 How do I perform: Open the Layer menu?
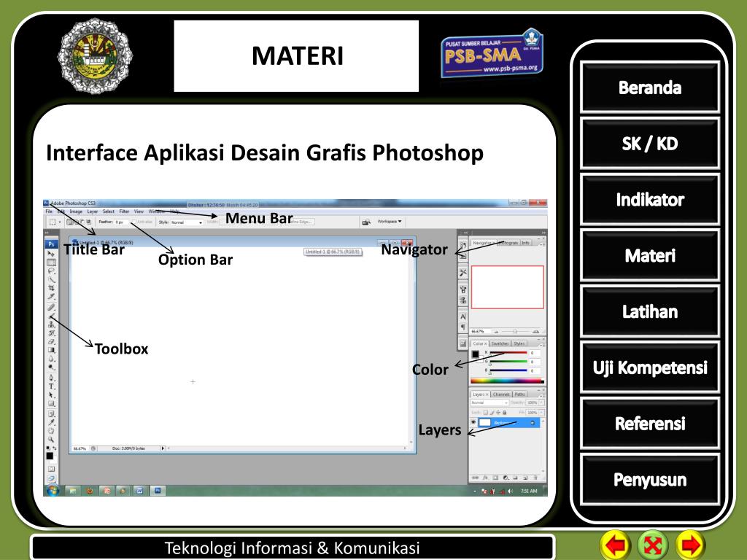93,211
